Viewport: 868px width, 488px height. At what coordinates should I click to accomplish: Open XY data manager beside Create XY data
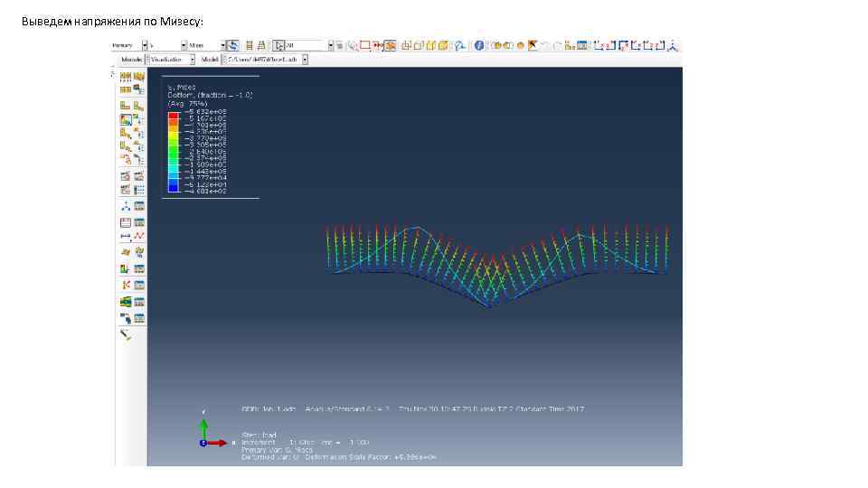[138, 222]
